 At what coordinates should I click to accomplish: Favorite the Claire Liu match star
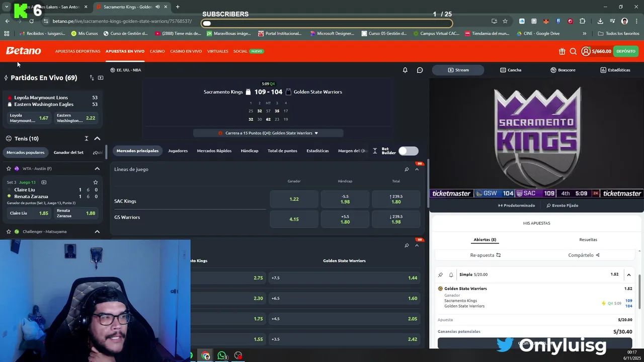(x=95, y=183)
